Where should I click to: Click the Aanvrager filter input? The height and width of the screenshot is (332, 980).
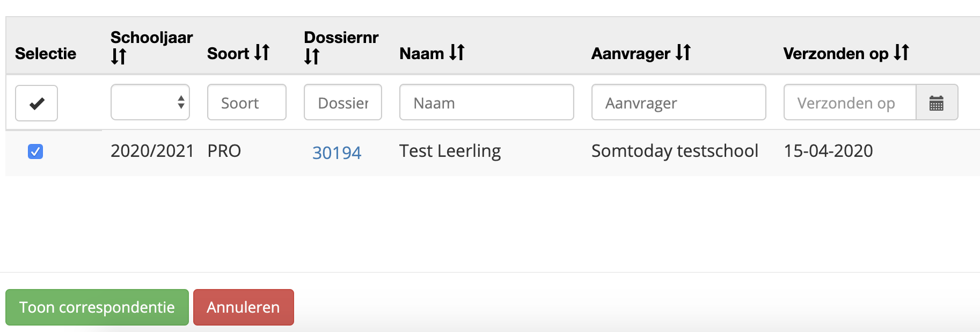[x=678, y=102]
